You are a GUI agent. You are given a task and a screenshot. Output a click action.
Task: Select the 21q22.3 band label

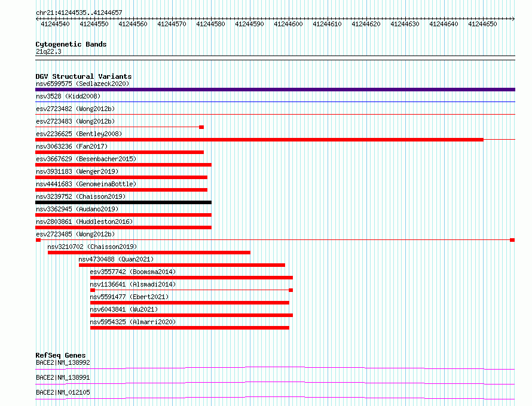pyautogui.click(x=48, y=51)
